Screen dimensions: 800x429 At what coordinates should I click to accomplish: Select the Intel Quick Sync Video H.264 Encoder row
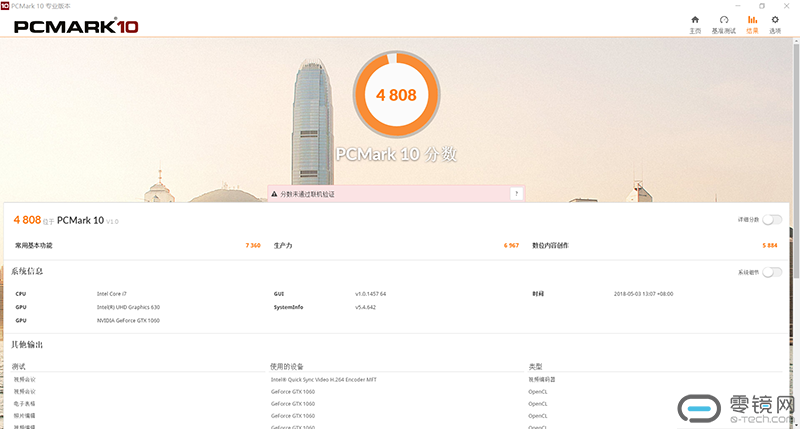323,380
